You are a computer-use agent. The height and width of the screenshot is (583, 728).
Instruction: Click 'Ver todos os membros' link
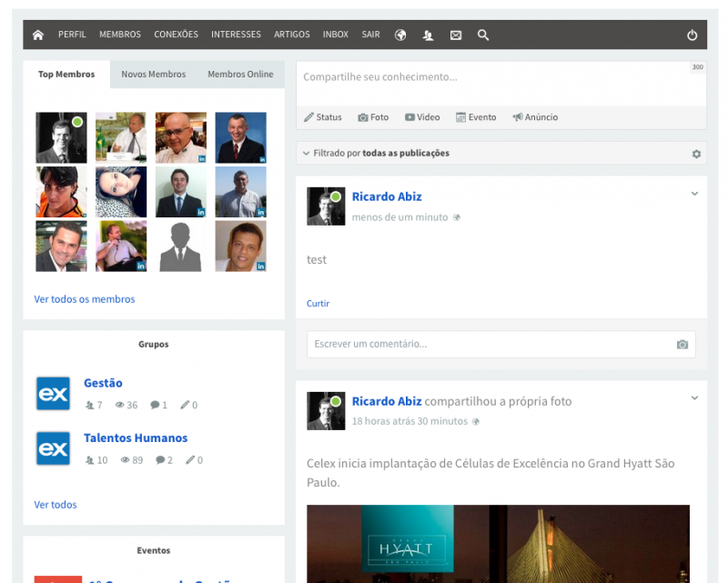(85, 299)
